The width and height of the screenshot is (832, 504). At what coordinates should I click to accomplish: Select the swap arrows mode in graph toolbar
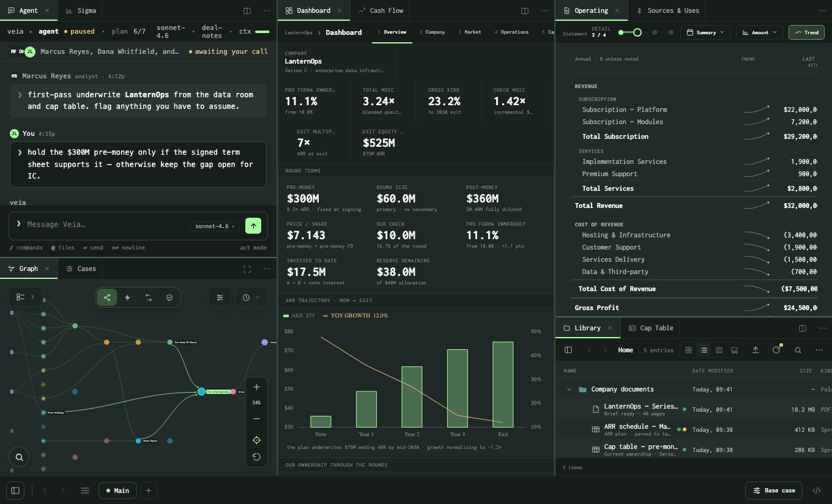point(149,297)
